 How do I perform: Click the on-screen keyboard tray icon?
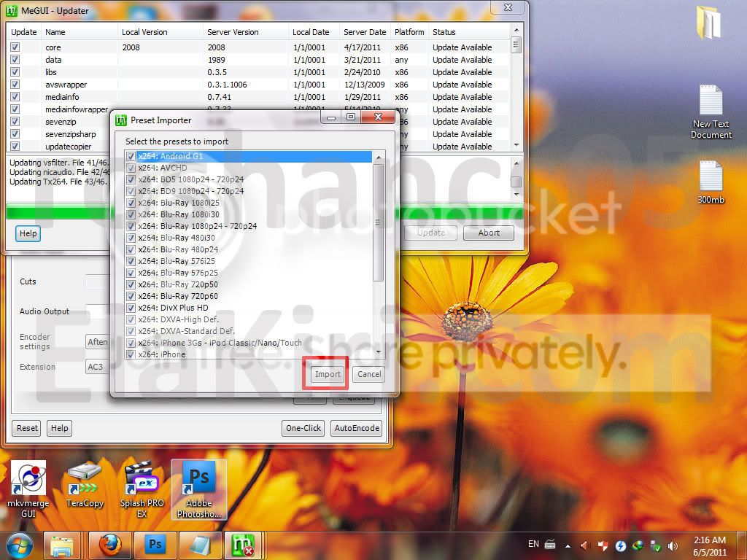point(550,545)
